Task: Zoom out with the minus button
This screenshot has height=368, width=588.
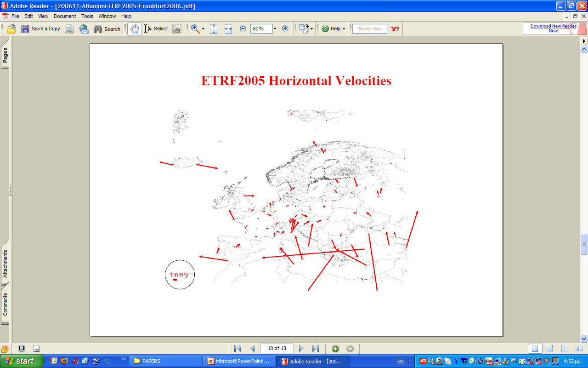Action: pos(243,29)
